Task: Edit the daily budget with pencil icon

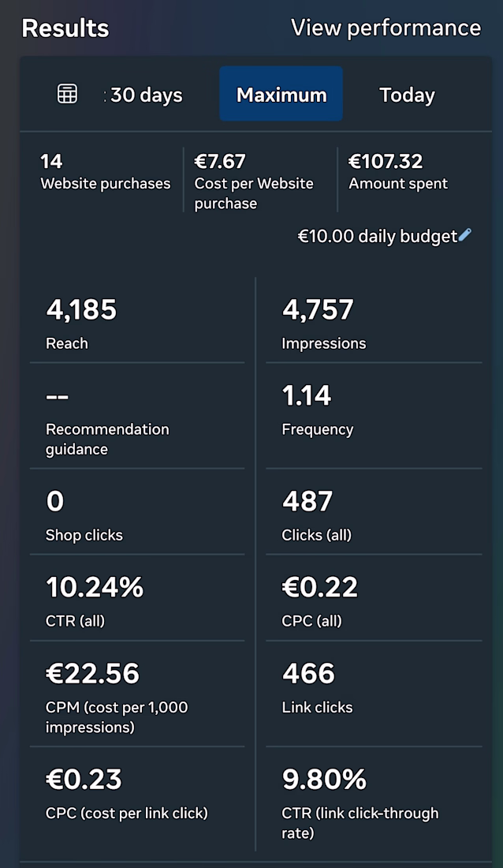Action: [465, 235]
